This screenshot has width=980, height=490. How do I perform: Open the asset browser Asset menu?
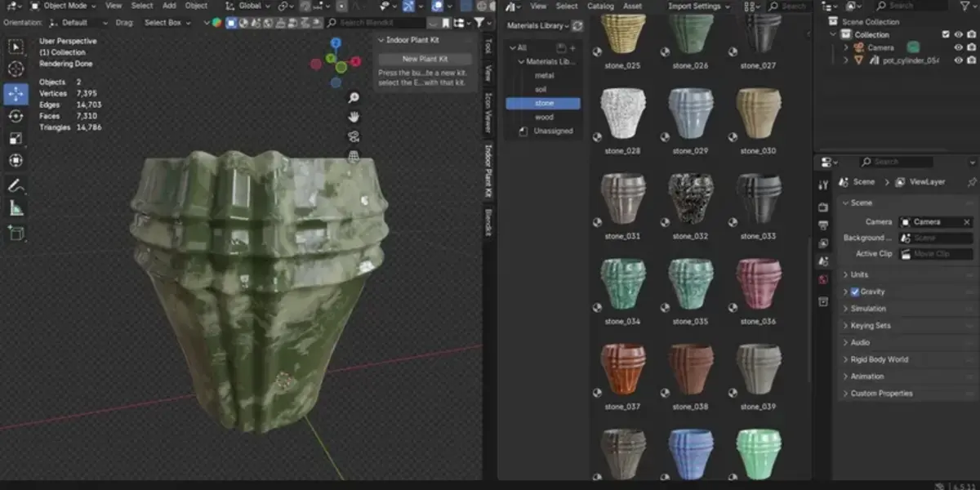[x=632, y=6]
